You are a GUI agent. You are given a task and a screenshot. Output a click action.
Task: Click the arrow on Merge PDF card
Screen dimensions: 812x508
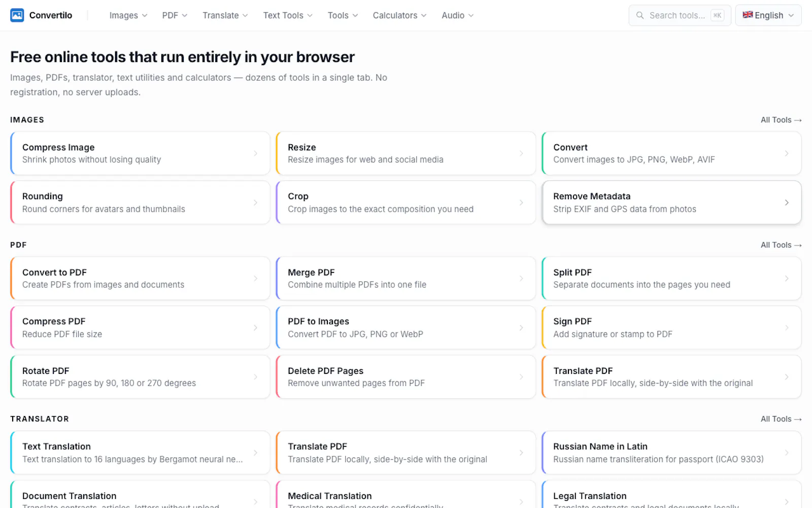pyautogui.click(x=521, y=278)
